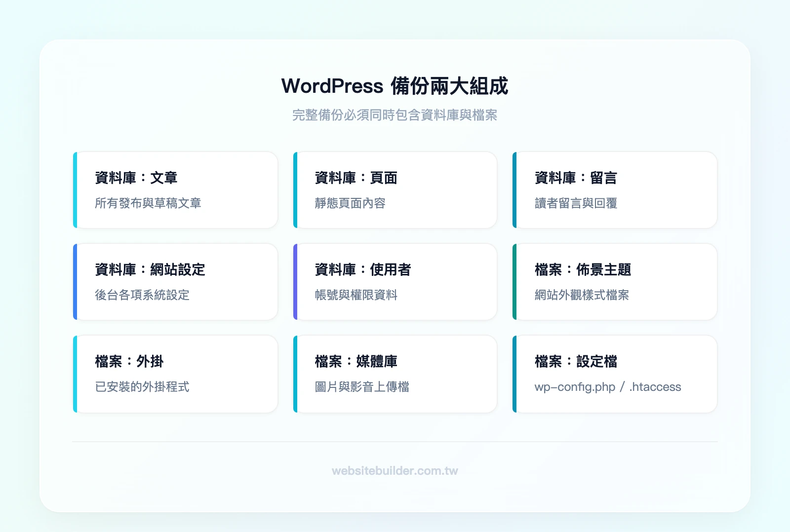Select the 資料庫：網站設定 card

click(x=176, y=281)
